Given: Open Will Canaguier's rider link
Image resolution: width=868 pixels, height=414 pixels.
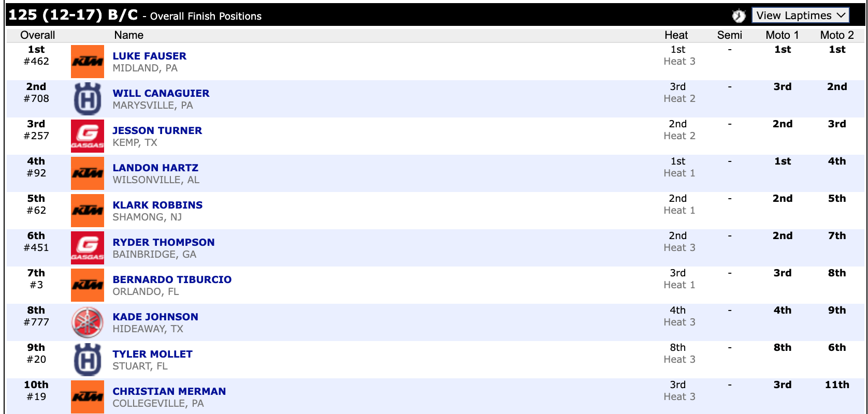Looking at the screenshot, I should coord(161,93).
